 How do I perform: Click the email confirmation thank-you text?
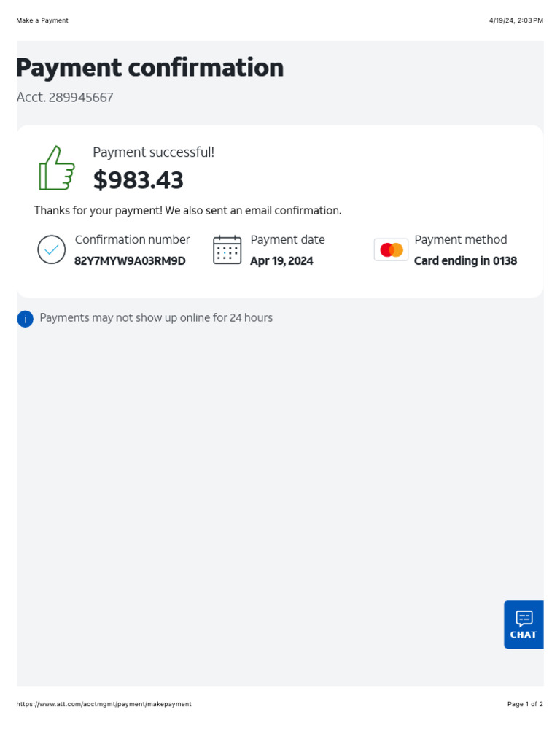pos(187,211)
